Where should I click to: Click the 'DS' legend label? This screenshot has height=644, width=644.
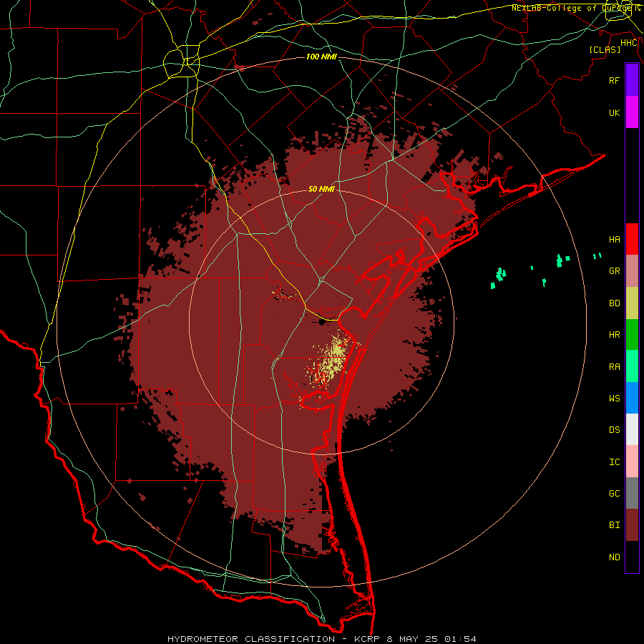[615, 430]
